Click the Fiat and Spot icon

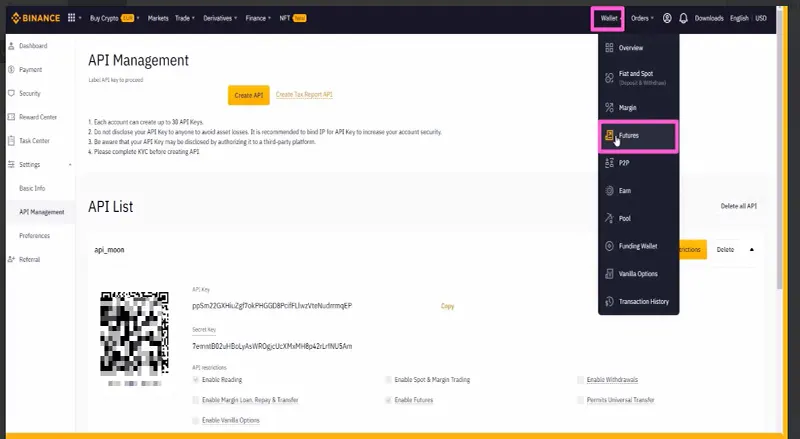(609, 78)
